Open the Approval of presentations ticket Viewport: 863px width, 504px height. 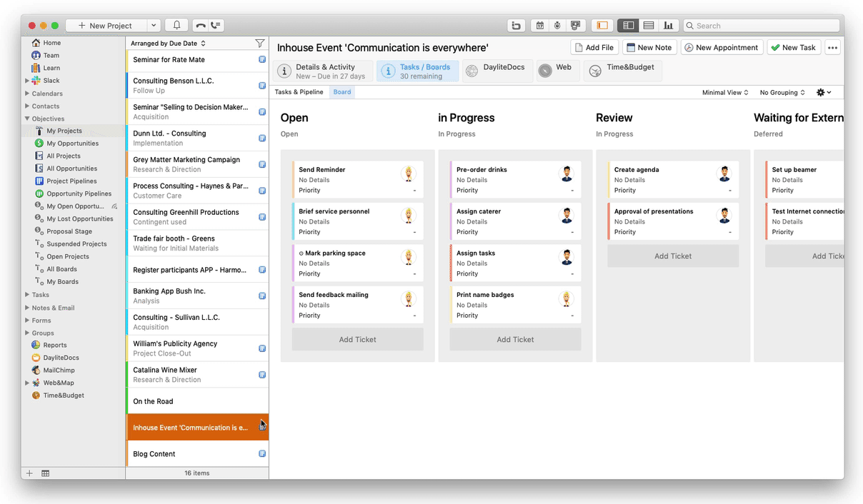pyautogui.click(x=673, y=221)
